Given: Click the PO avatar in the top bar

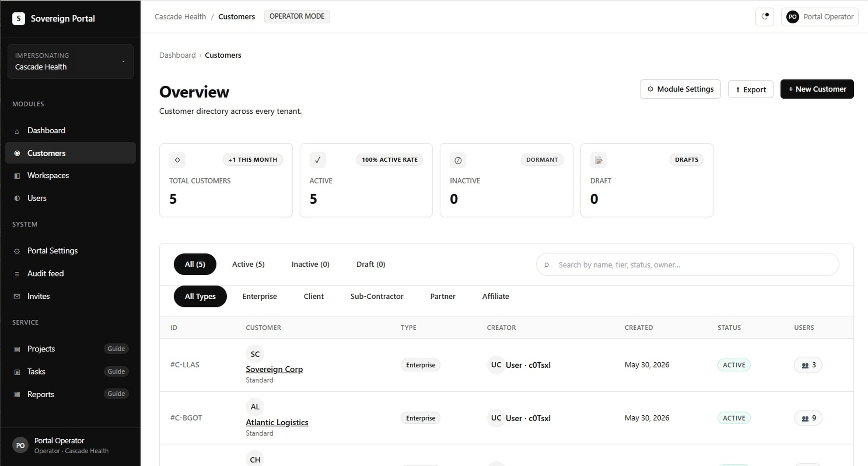Looking at the screenshot, I should click(792, 17).
